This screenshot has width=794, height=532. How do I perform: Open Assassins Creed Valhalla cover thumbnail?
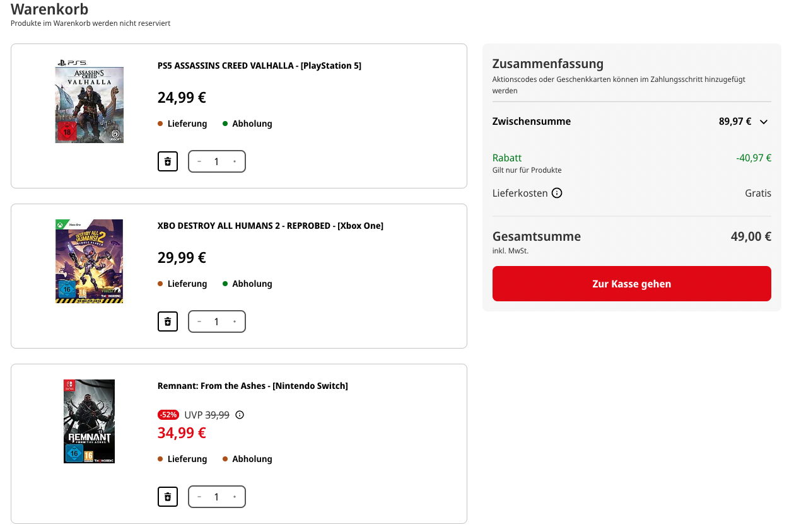tap(90, 101)
